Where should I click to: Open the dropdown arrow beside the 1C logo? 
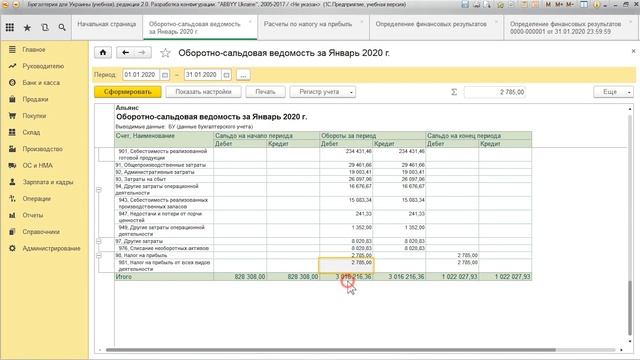click(x=16, y=4)
